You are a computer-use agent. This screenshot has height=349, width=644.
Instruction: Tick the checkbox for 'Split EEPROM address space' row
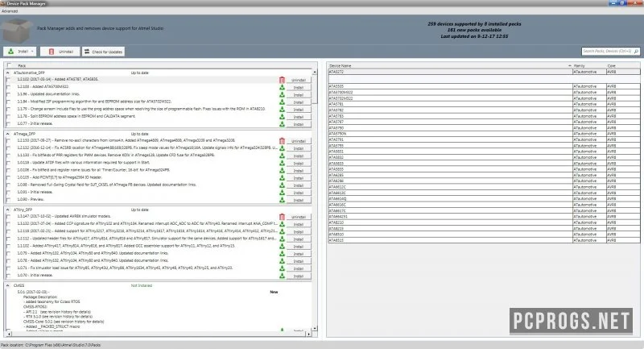[8, 116]
